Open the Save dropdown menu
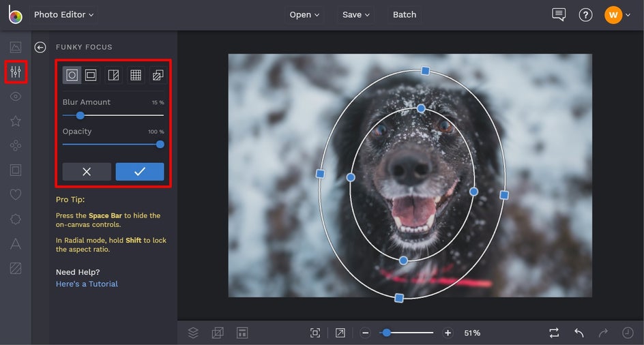Viewport: 644px width, 345px height. pos(356,14)
